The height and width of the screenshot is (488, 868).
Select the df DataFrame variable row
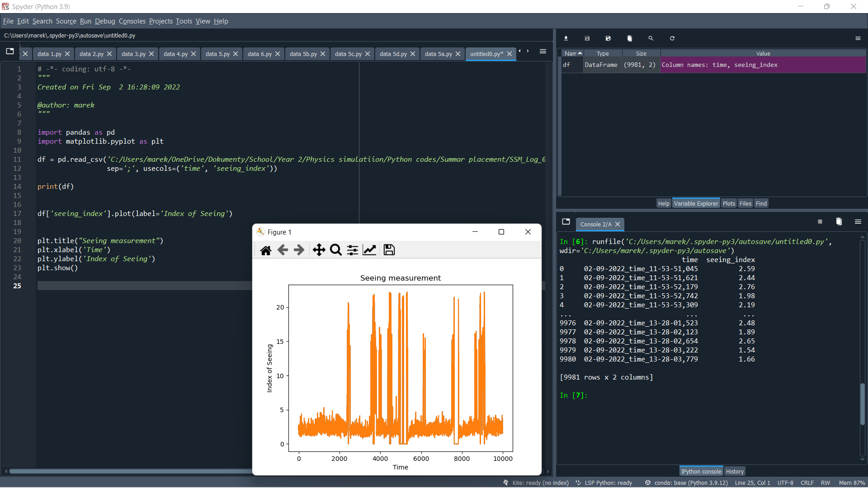(714, 65)
